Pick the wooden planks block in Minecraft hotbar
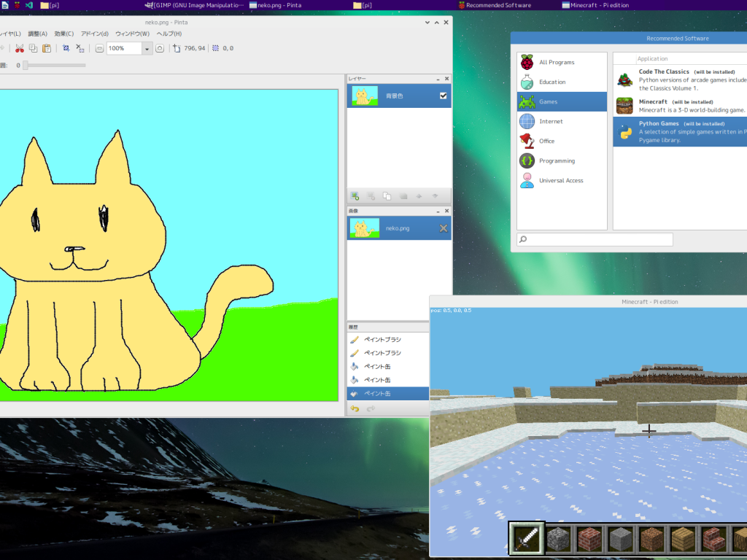 (683, 539)
